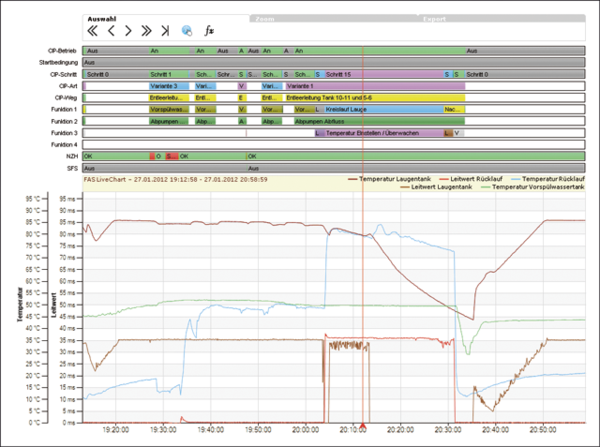The height and width of the screenshot is (447, 600).
Task: Switch to the Zoom tab
Action: [x=265, y=19]
